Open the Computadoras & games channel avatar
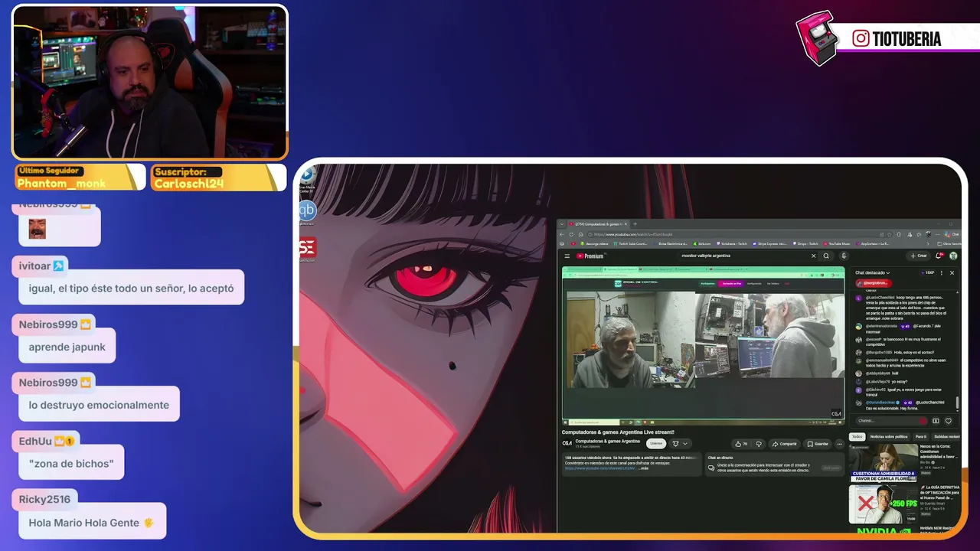Viewport: 980px width, 551px height. (567, 443)
